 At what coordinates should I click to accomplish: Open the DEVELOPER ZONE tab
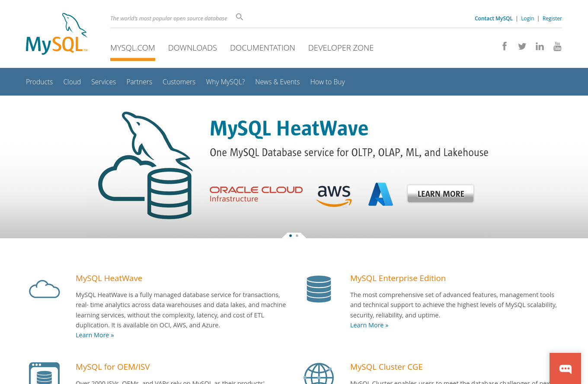[x=341, y=48]
